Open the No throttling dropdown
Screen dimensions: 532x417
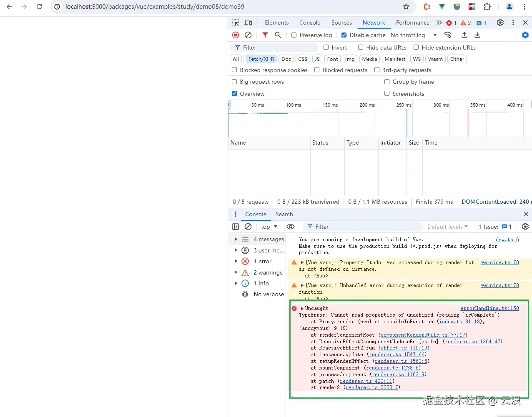[414, 35]
